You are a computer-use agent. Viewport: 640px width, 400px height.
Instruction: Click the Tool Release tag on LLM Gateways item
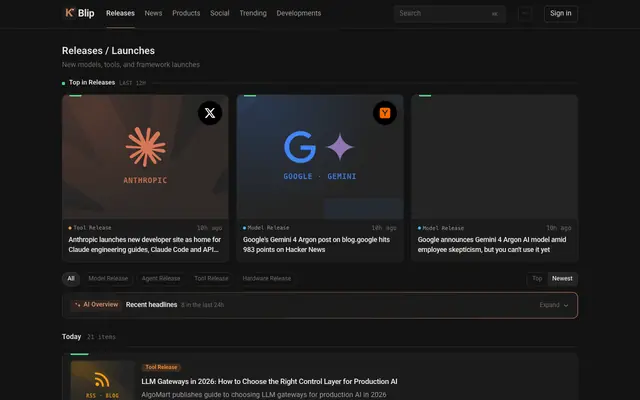coord(161,367)
